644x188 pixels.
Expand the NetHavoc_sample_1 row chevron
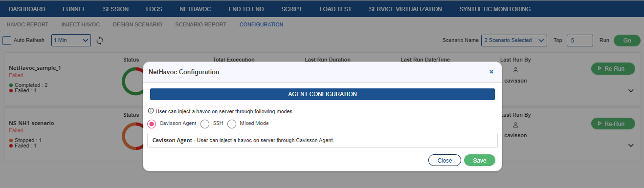(x=631, y=91)
